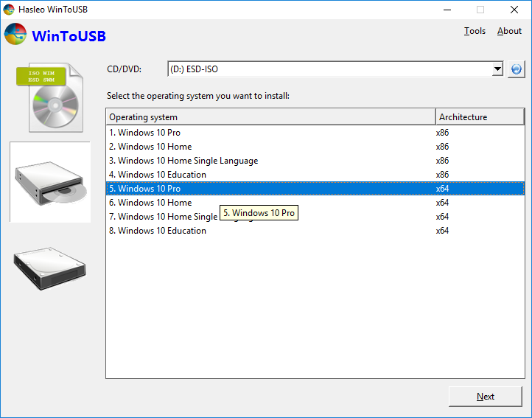Open the CD/DVD drive dropdown arrow
The image size is (532, 418).
[x=497, y=69]
